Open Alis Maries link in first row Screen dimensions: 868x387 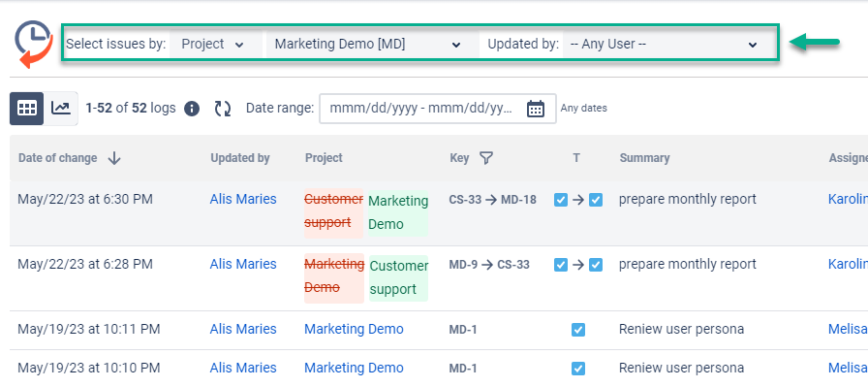pos(243,199)
